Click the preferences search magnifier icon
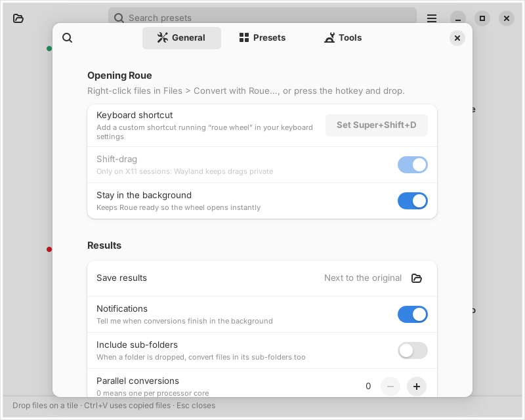This screenshot has width=525, height=420. click(68, 38)
